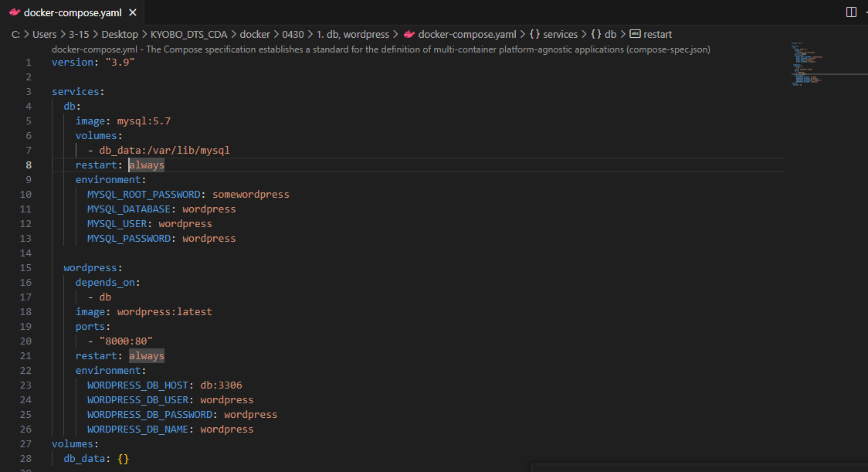The image size is (868, 472).
Task: Open the docker breadcrumb folder
Action: click(255, 34)
